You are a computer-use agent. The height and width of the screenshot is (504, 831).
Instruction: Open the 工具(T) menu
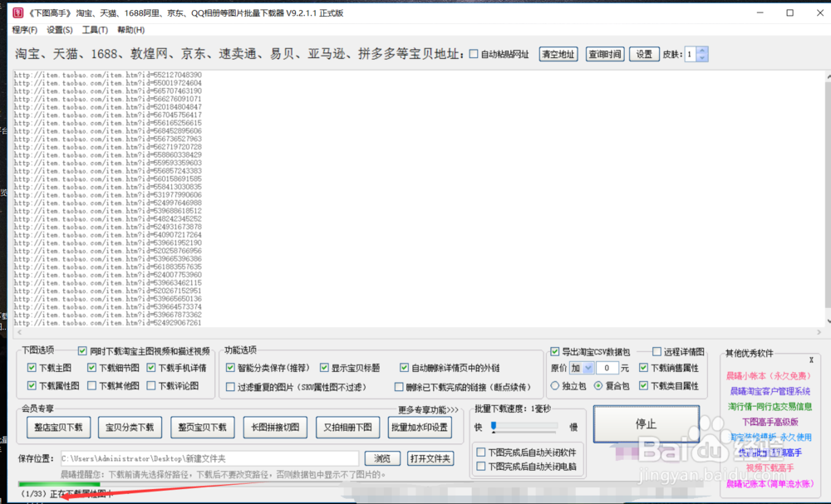(95, 30)
